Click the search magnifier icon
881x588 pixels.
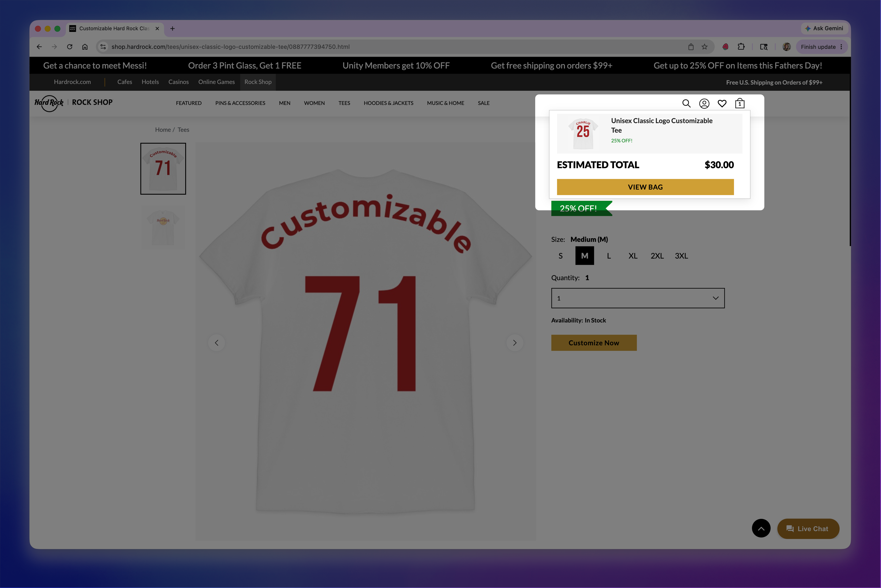(686, 103)
